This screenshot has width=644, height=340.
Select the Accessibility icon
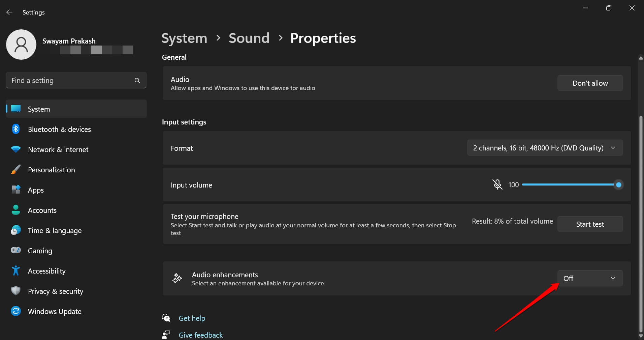point(15,271)
